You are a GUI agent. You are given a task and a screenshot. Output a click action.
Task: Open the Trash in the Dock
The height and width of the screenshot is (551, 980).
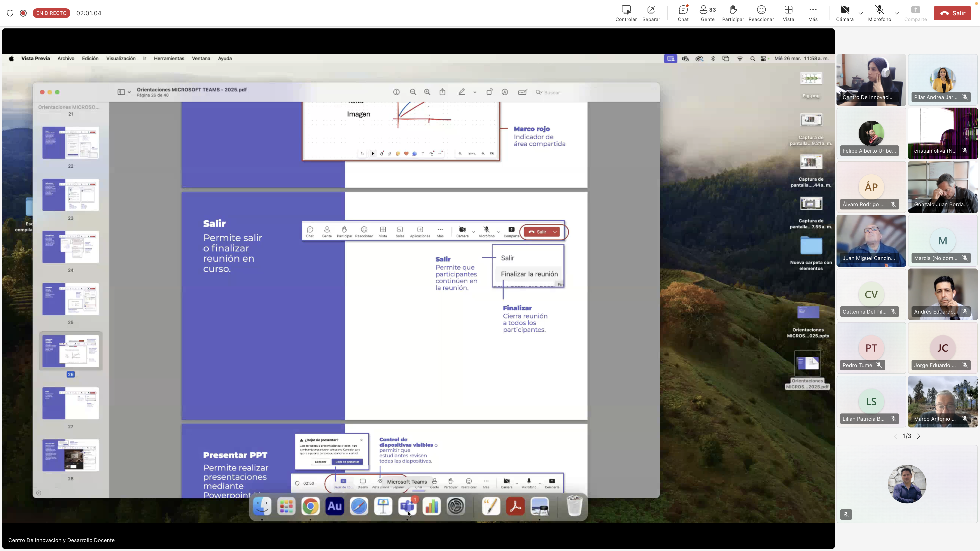coord(574,506)
